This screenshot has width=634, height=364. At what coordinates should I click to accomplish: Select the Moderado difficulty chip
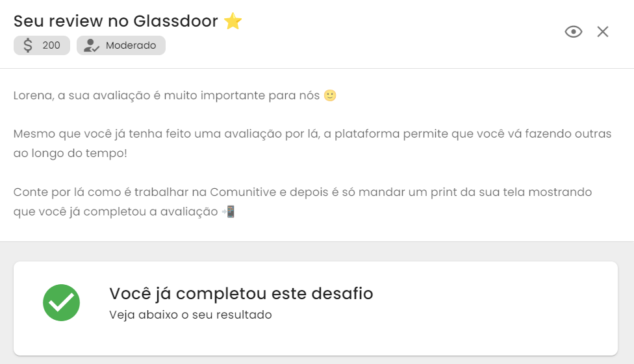pos(121,45)
